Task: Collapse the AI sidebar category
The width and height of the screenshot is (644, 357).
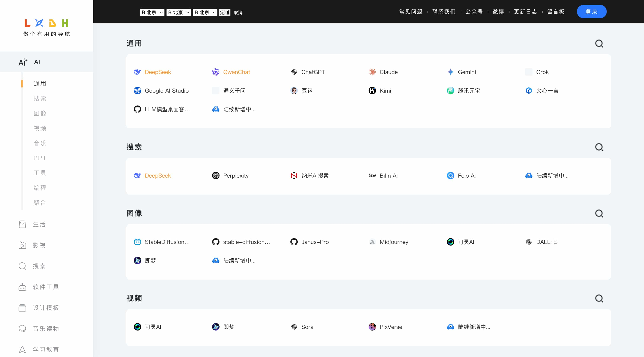Action: [47, 62]
